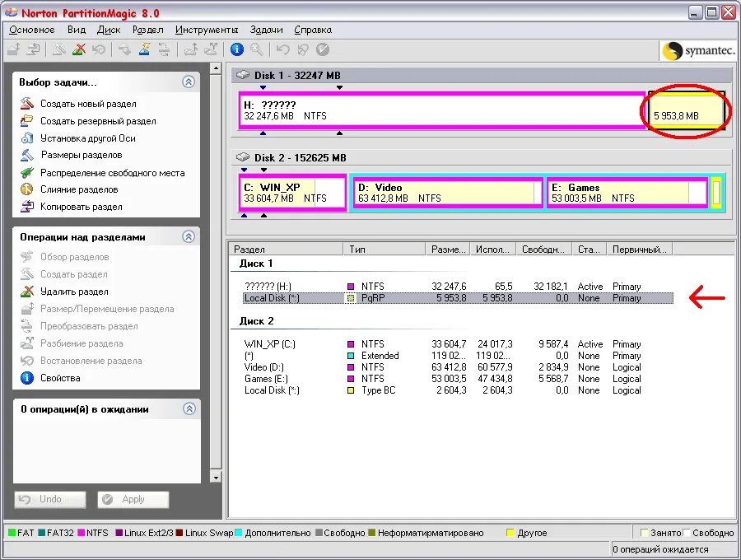Click the Discard all changes toolbar icon
Image resolution: width=741 pixels, height=560 pixels.
(x=302, y=49)
